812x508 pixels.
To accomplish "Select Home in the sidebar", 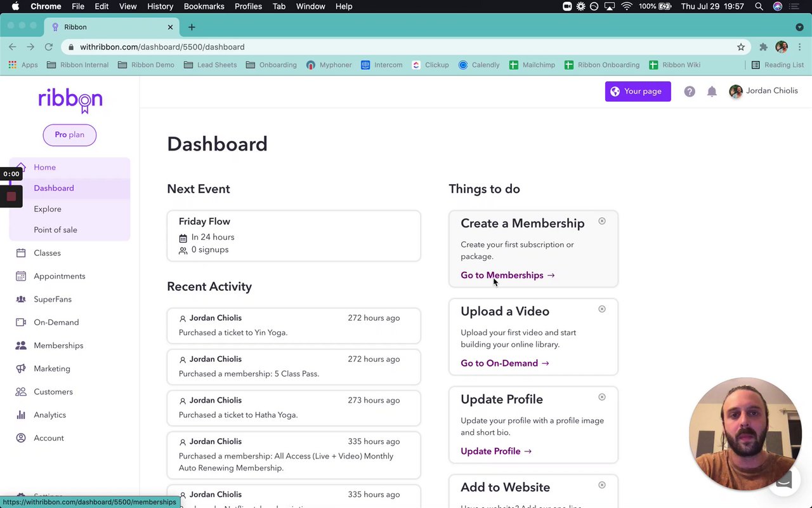I will pos(70,167).
